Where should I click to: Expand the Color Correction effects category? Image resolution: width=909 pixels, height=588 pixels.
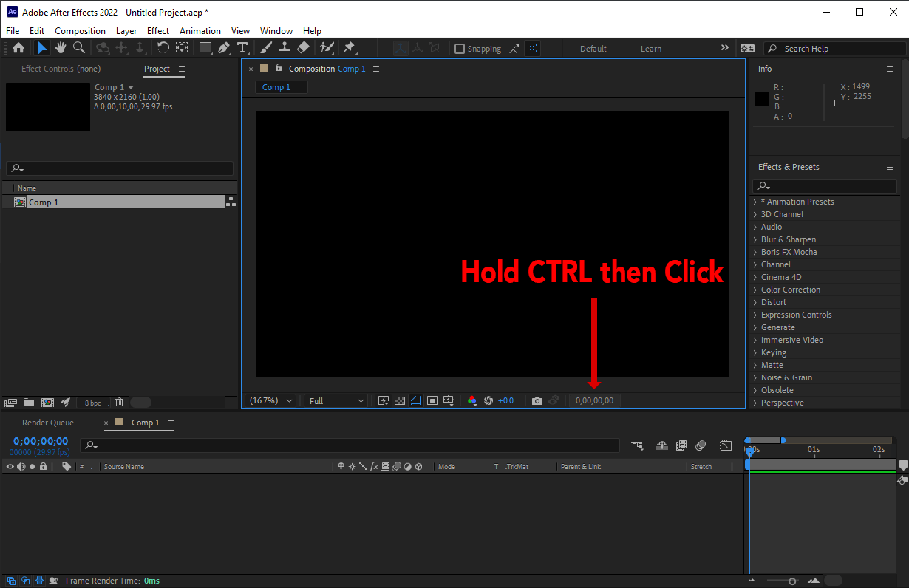point(790,289)
